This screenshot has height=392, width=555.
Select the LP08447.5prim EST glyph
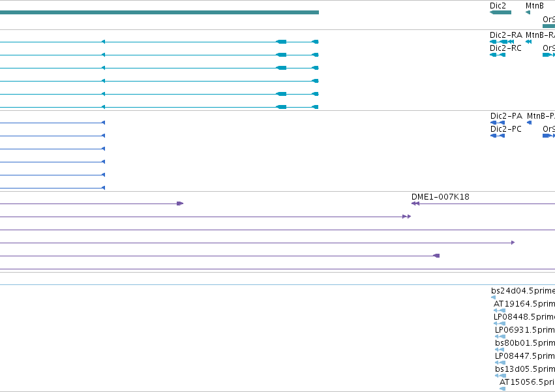(x=500, y=363)
